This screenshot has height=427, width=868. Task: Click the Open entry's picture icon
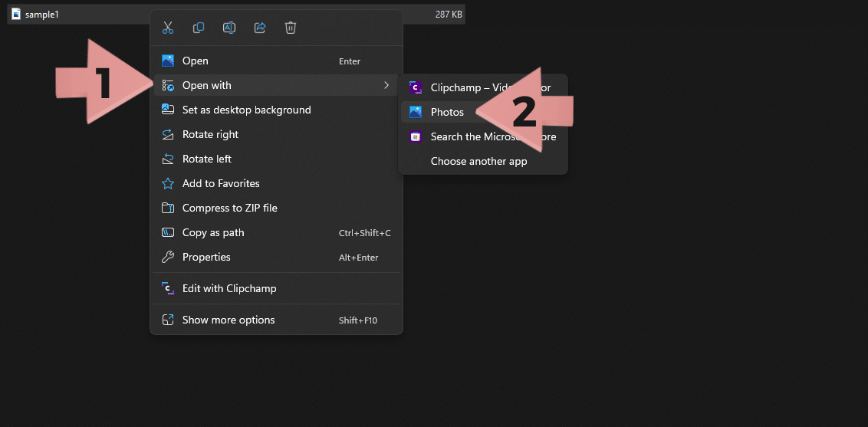coord(168,61)
